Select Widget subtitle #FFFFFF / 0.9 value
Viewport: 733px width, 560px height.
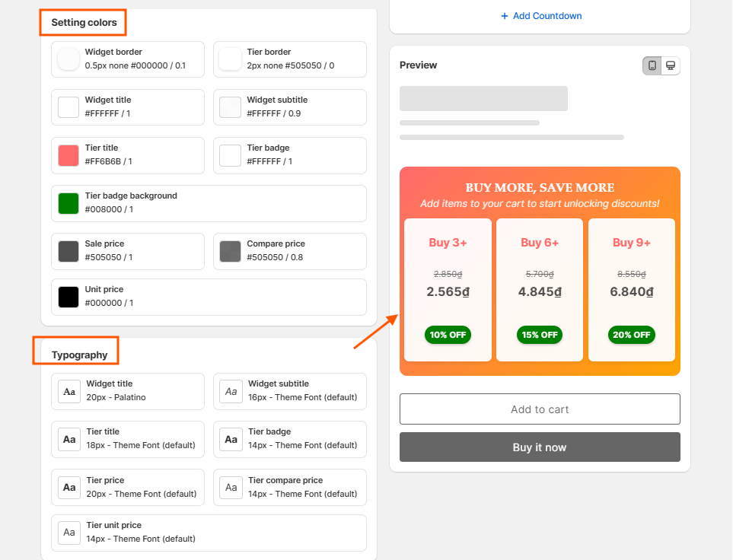(274, 113)
